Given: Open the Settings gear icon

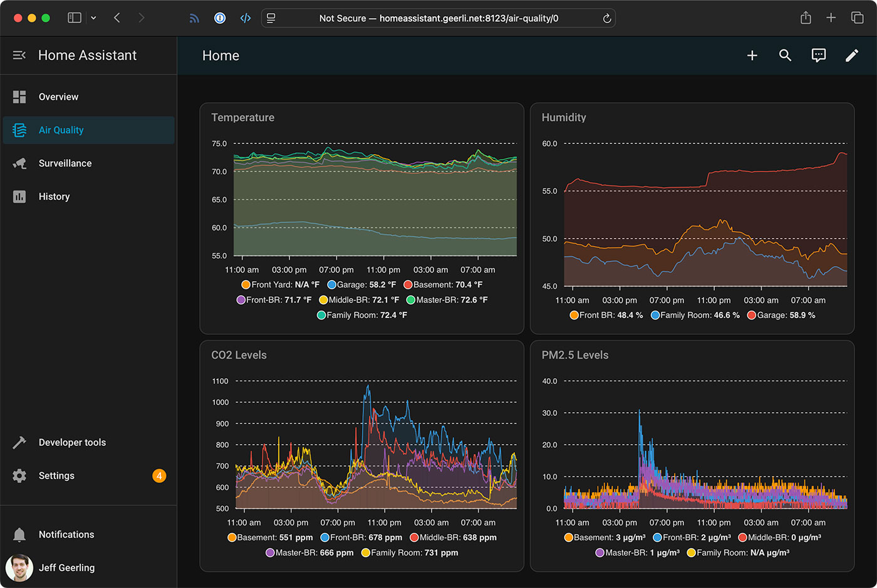Looking at the screenshot, I should (x=19, y=476).
